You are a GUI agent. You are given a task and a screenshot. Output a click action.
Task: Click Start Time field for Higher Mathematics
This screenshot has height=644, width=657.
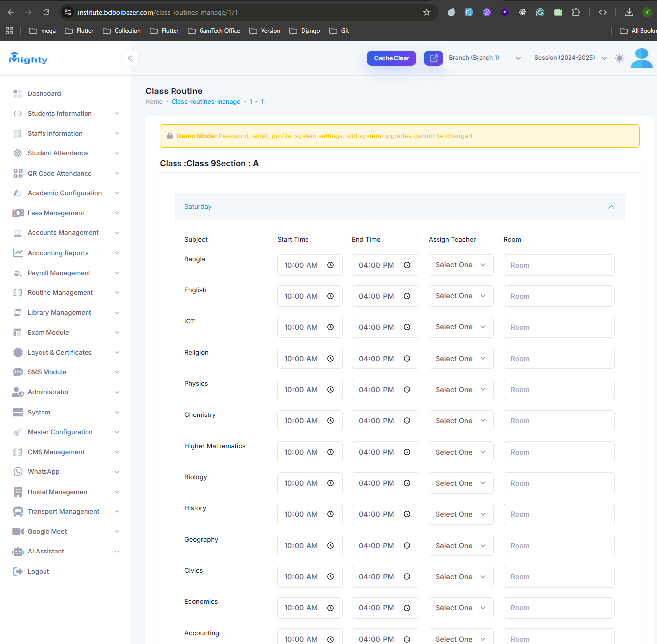pyautogui.click(x=310, y=452)
